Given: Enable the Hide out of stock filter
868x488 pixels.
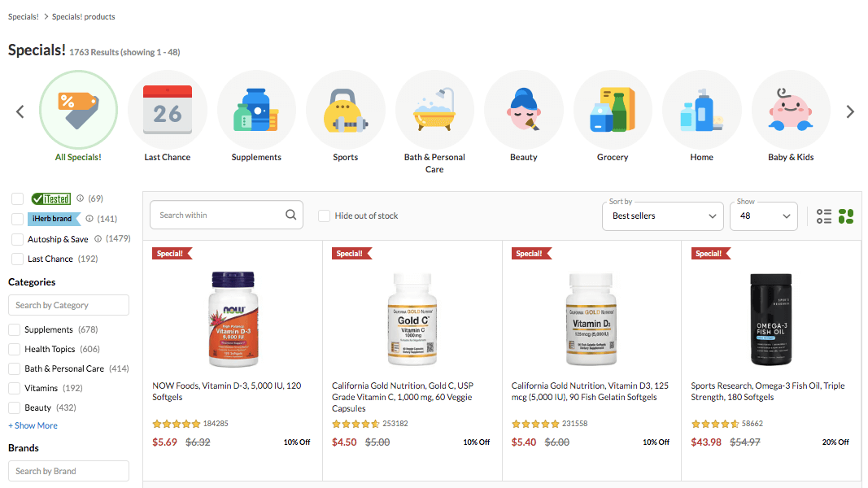Looking at the screenshot, I should tap(324, 215).
